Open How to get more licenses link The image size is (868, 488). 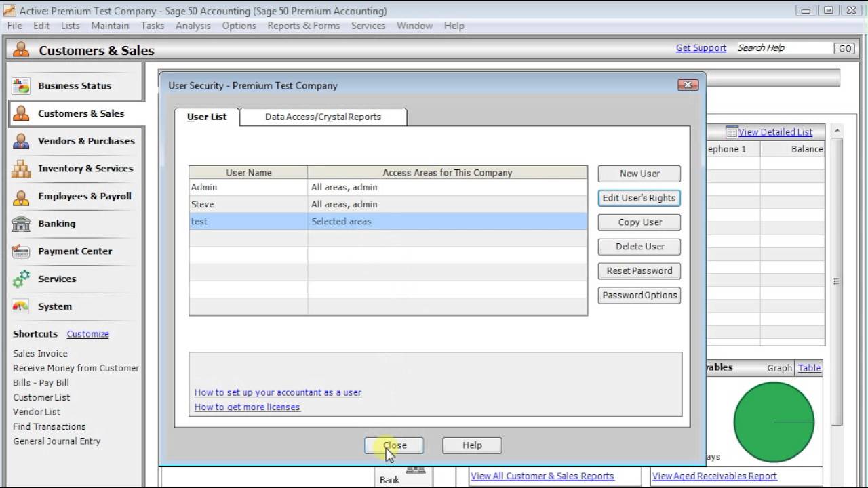coord(247,407)
